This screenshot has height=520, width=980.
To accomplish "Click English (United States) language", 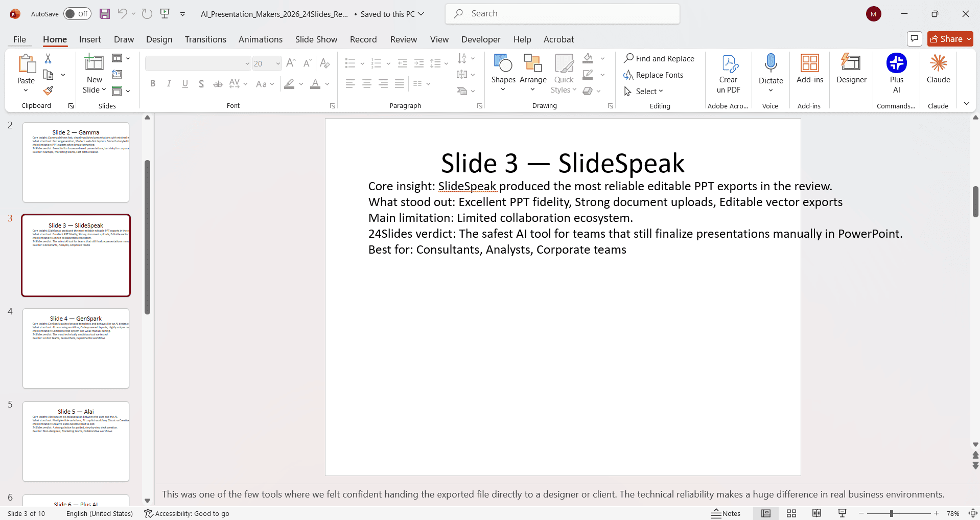I will (100, 513).
